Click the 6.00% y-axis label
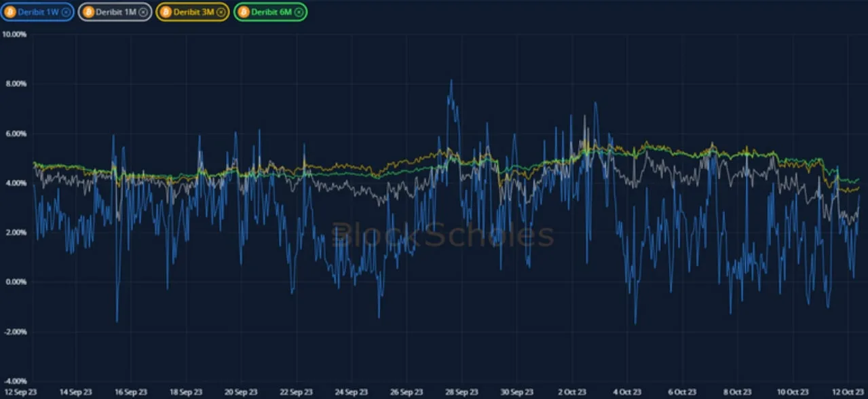868x399 pixels. click(15, 133)
